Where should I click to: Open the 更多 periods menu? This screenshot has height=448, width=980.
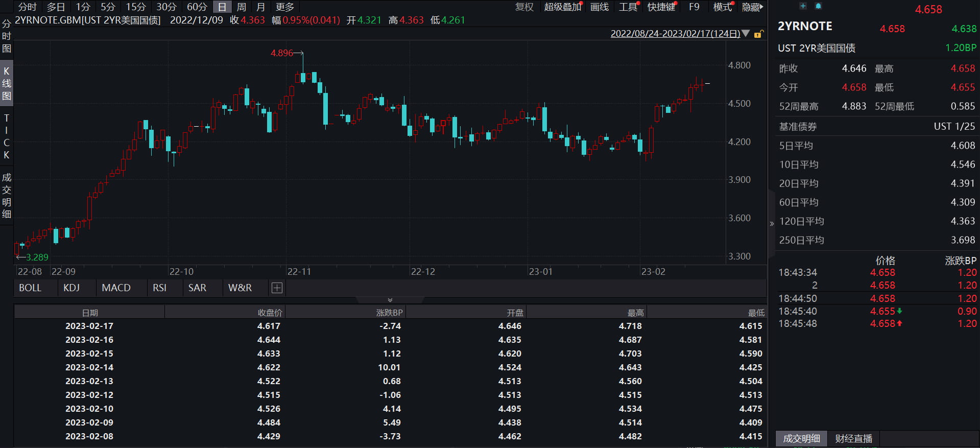pos(285,7)
